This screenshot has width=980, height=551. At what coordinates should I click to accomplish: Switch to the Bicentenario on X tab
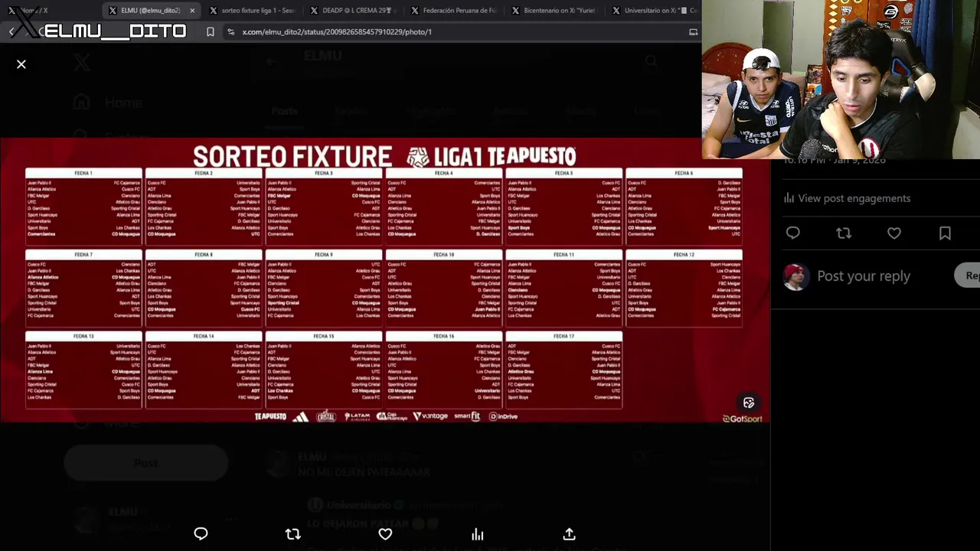(x=554, y=11)
